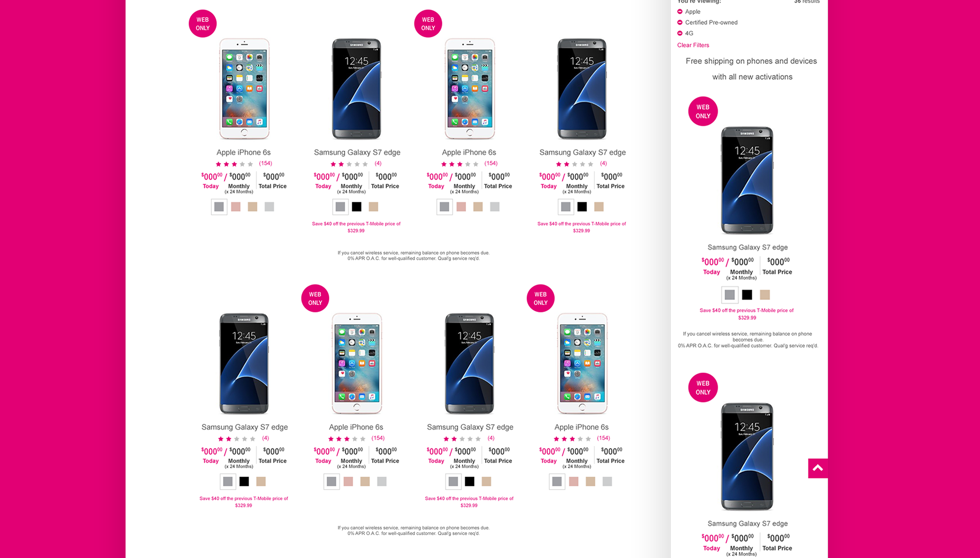The width and height of the screenshot is (980, 558).
Task: Select black color for first Galaxy S7 edge
Action: point(357,207)
